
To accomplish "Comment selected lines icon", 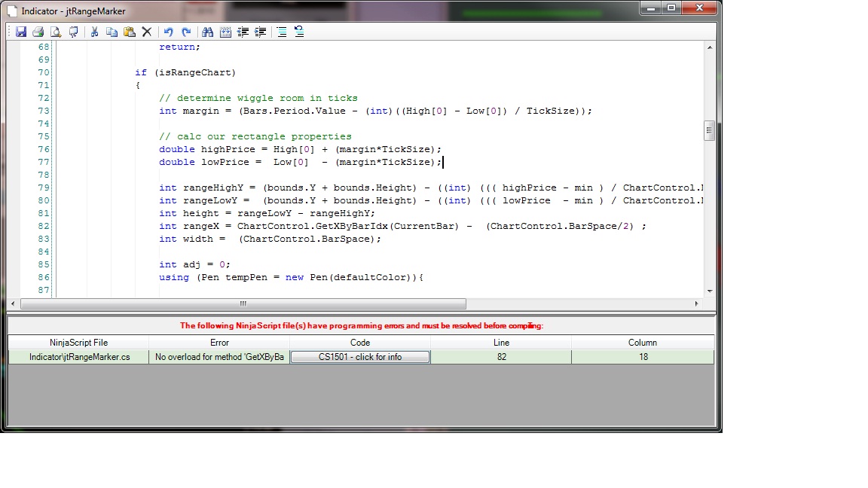I will click(282, 32).
